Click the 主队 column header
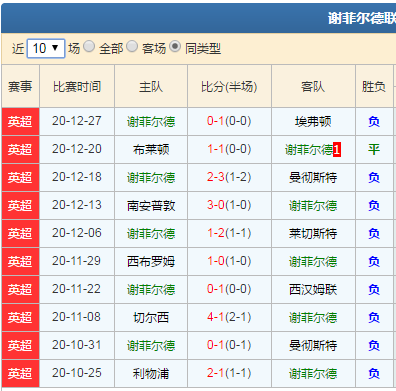Screen dimensions: 396x391 coord(151,87)
